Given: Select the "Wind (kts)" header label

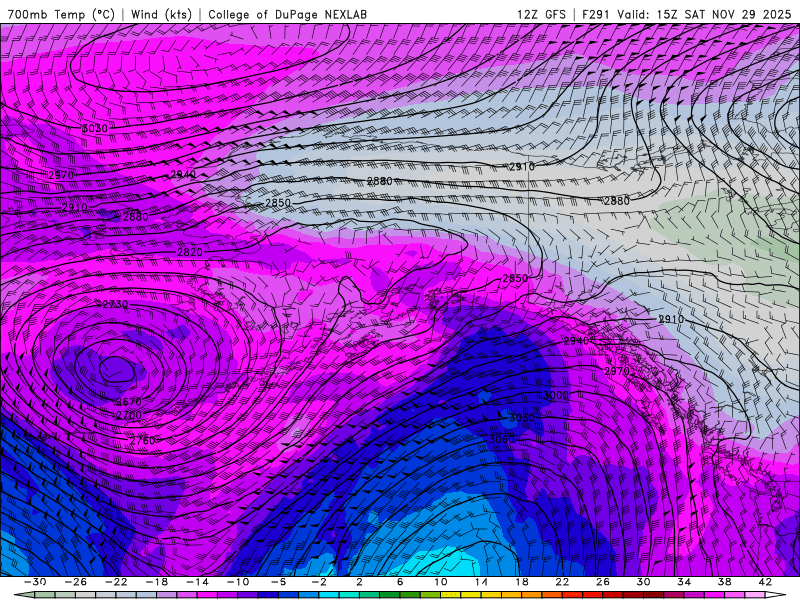Looking at the screenshot, I should pos(161,15).
